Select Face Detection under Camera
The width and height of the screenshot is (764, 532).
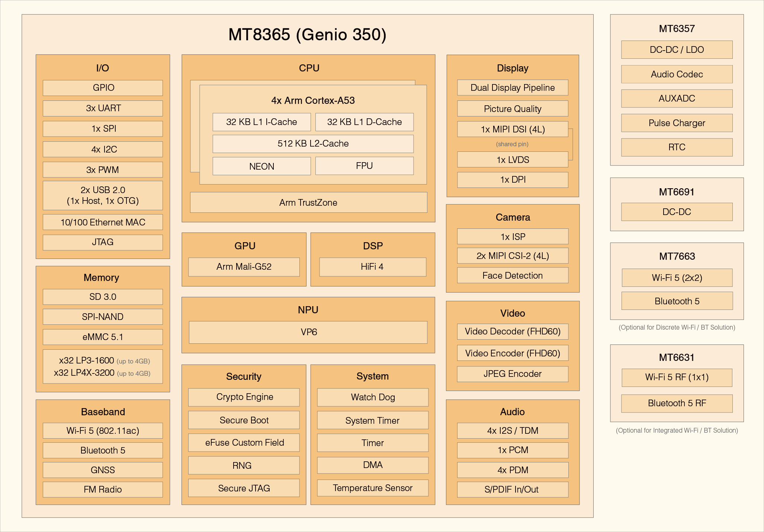point(512,276)
